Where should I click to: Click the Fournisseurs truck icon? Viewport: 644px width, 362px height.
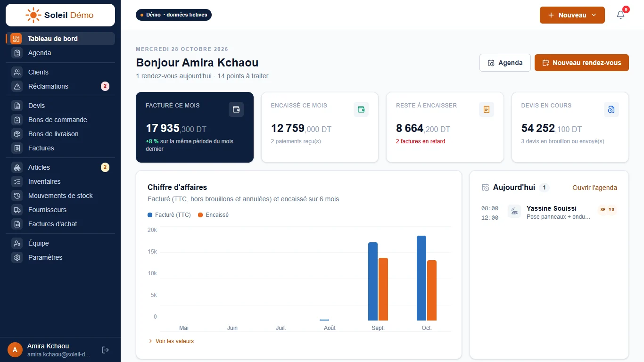pos(17,210)
